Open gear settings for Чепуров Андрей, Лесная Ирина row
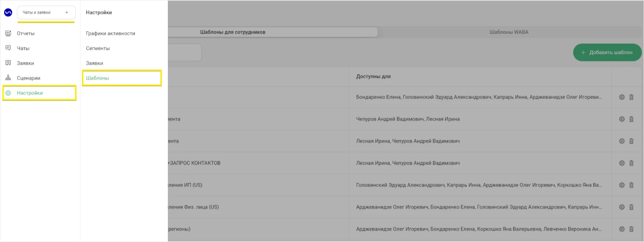 click(x=622, y=119)
